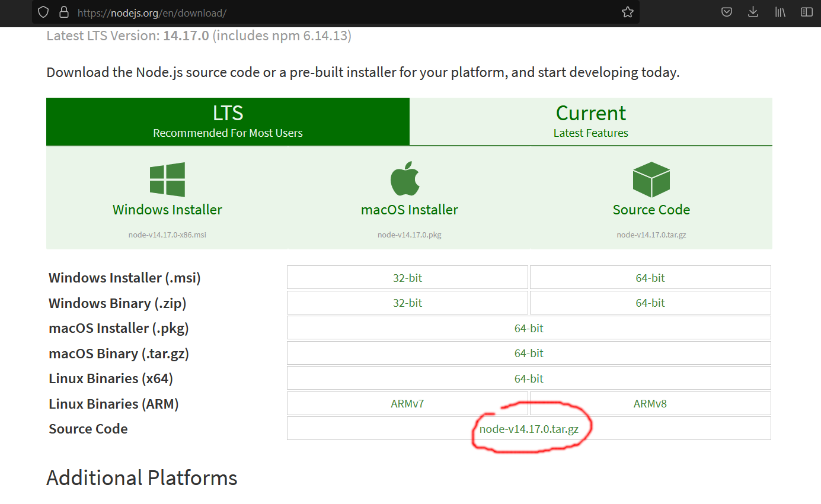Switch to the LTS tab
Viewport: 821px width, 504px height.
point(228,121)
